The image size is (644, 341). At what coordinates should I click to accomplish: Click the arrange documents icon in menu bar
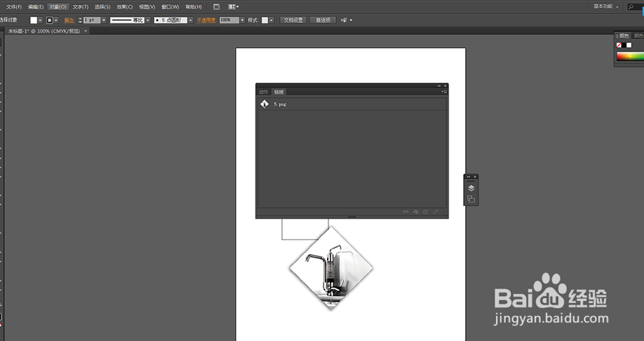232,6
